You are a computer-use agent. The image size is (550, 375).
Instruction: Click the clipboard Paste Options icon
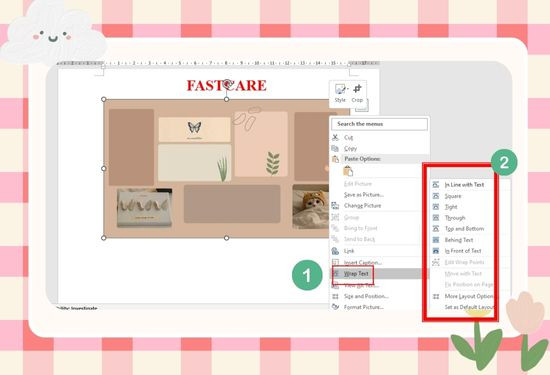click(x=348, y=171)
